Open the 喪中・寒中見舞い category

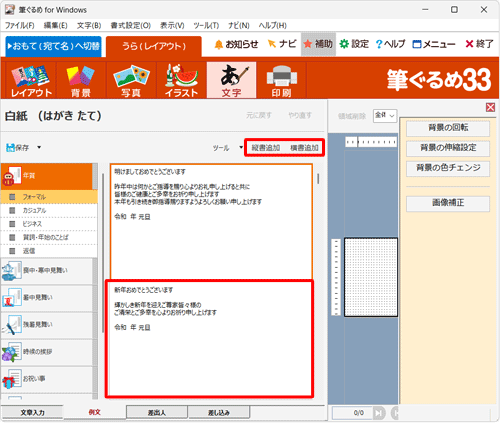click(47, 271)
